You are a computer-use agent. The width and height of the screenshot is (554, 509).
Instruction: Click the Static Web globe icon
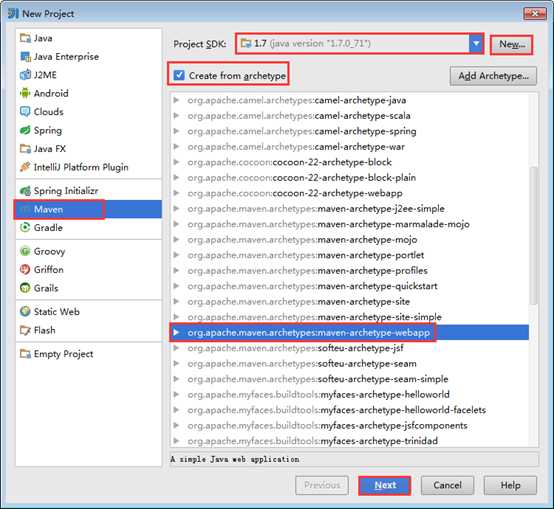coord(25,312)
